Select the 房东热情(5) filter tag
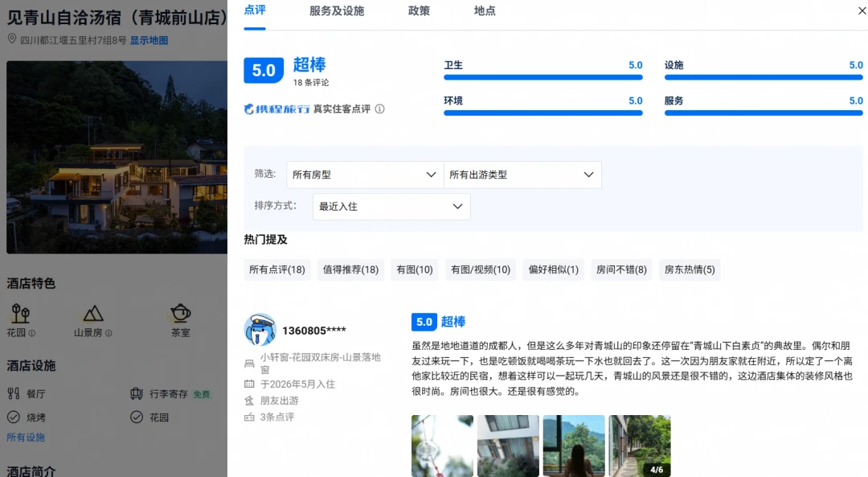Viewport: 868px width, 477px height. 690,269
